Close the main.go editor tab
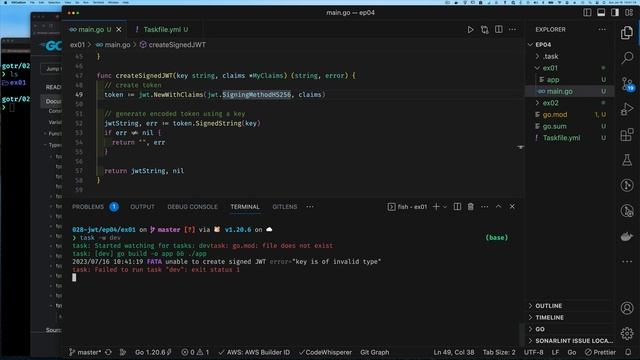The height and width of the screenshot is (360, 640). click(x=119, y=29)
